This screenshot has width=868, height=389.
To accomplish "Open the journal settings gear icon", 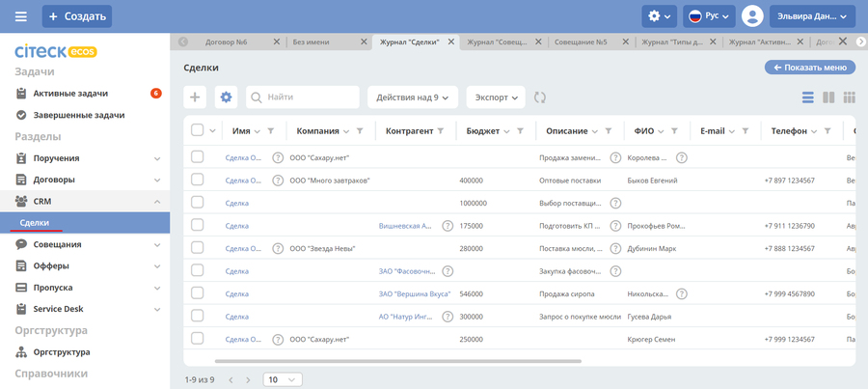I will click(x=226, y=97).
